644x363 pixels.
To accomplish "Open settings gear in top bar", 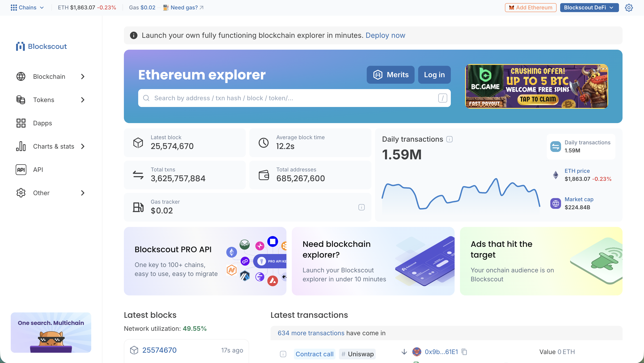I will [629, 8].
